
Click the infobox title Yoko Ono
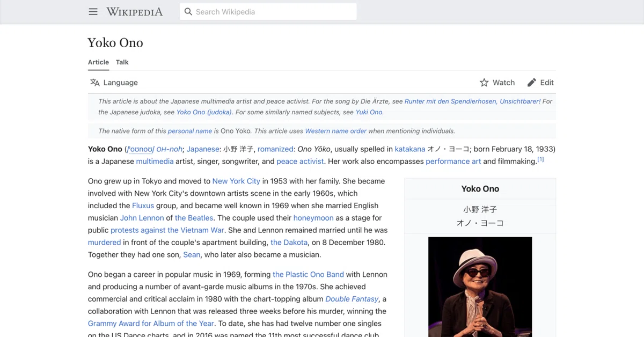tap(480, 189)
